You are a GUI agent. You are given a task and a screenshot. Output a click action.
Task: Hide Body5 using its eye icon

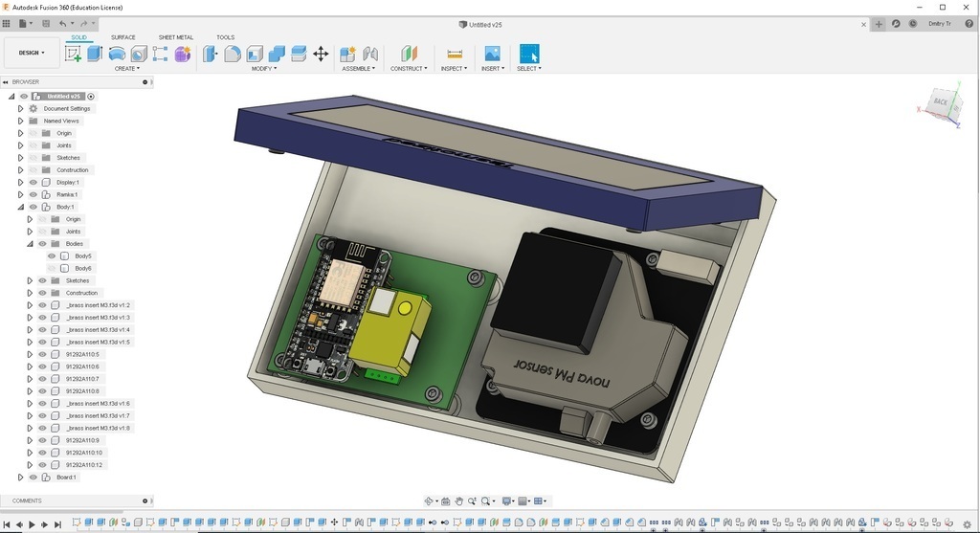click(52, 256)
